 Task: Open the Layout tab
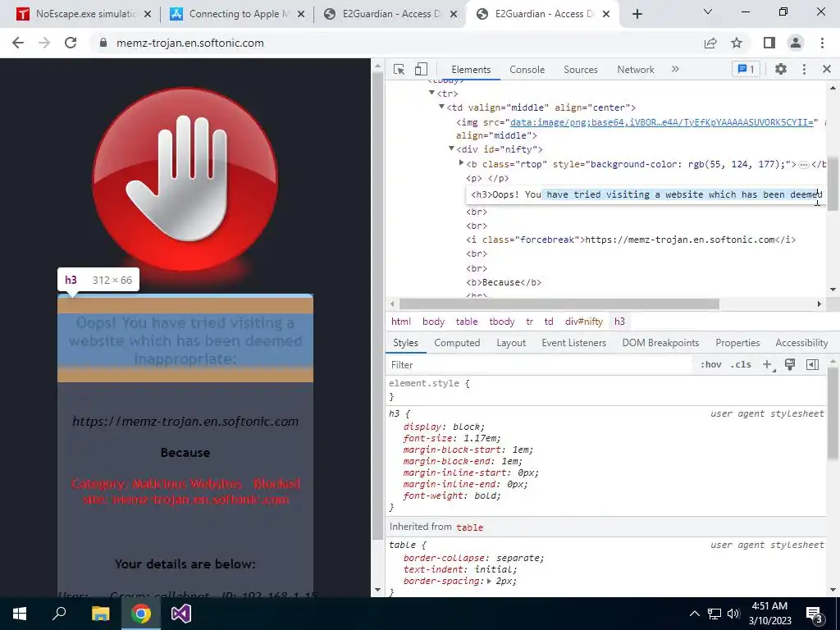pyautogui.click(x=510, y=343)
